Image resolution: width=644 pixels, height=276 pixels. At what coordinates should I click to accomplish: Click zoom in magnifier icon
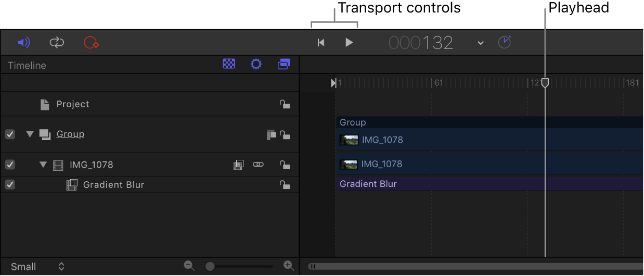click(289, 266)
